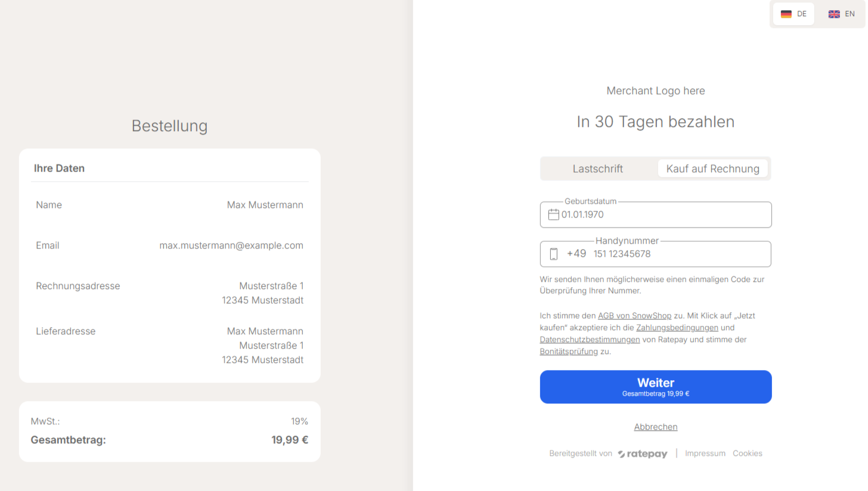868x491 pixels.
Task: Click the mobile phone icon
Action: (x=553, y=254)
